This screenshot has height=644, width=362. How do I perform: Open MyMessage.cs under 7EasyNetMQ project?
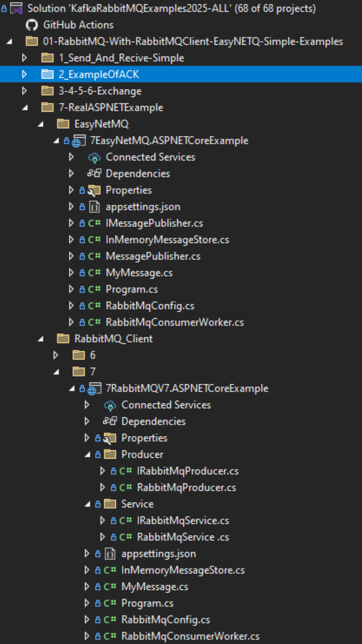pyautogui.click(x=139, y=273)
